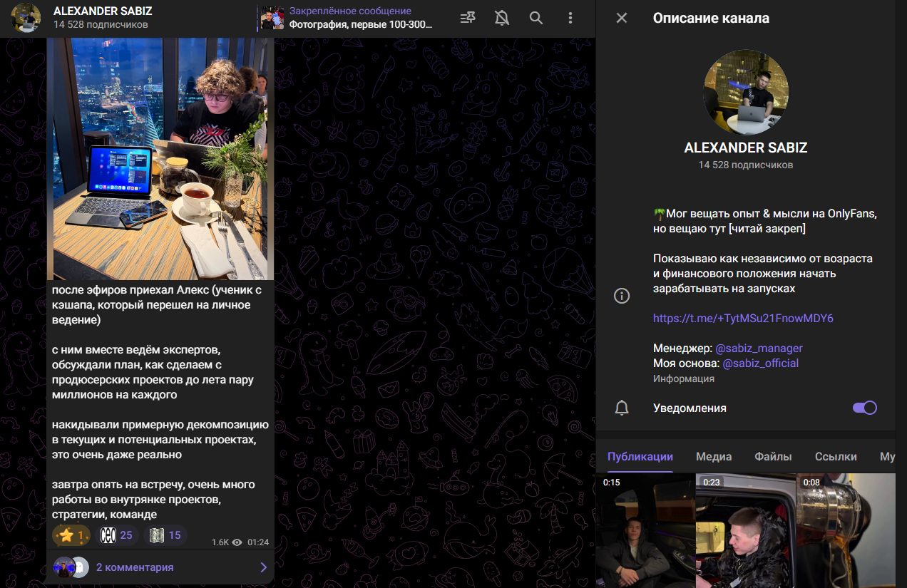
Task: Expand comments using the arrow chevron
Action: [x=263, y=567]
